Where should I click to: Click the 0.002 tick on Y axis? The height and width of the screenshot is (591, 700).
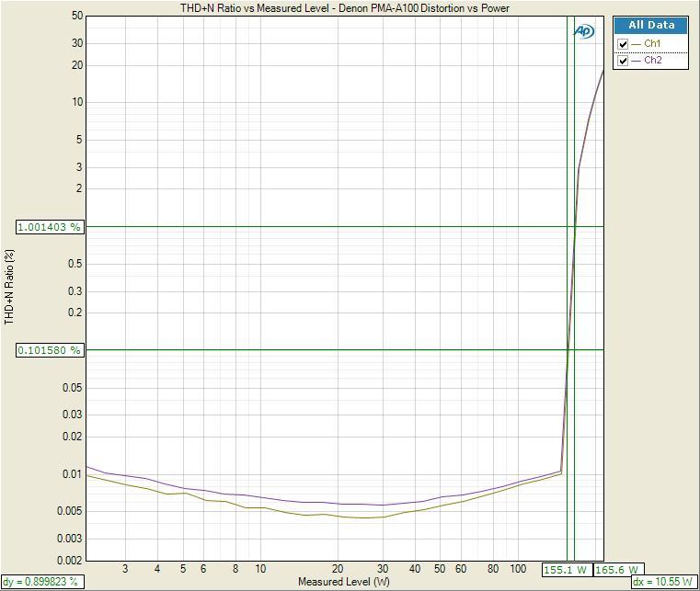[x=71, y=561]
